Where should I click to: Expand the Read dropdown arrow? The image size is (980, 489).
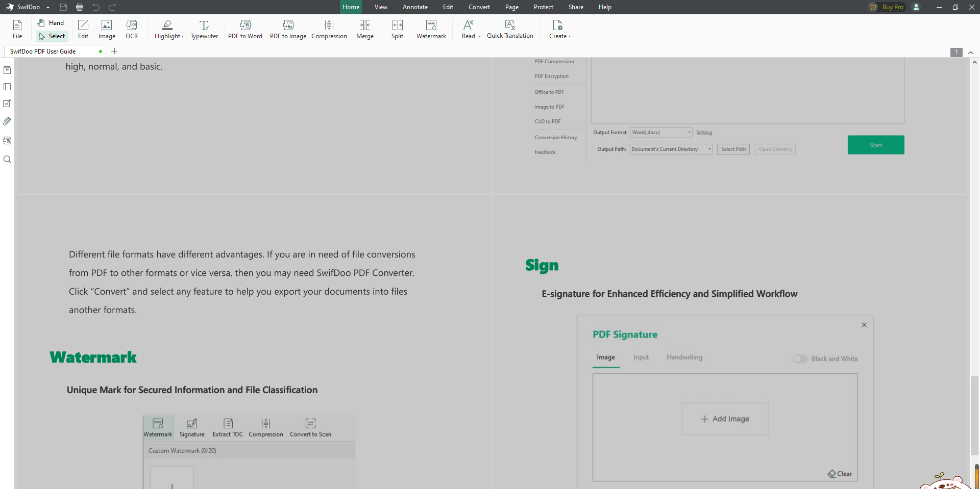click(480, 37)
